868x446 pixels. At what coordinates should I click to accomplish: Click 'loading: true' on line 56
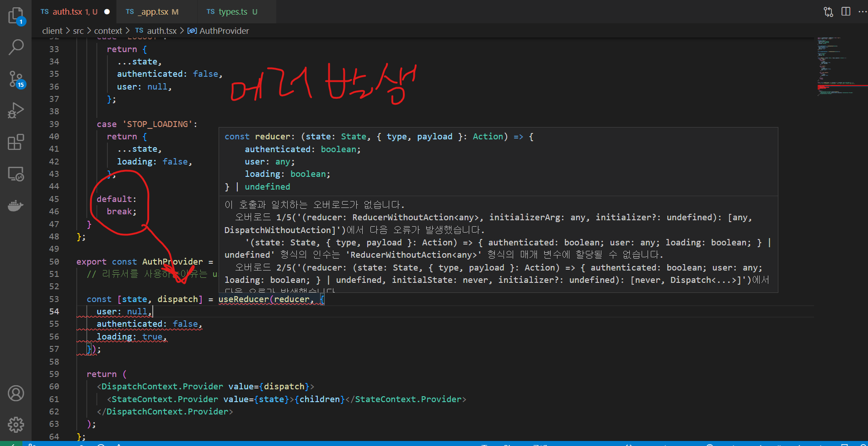129,336
